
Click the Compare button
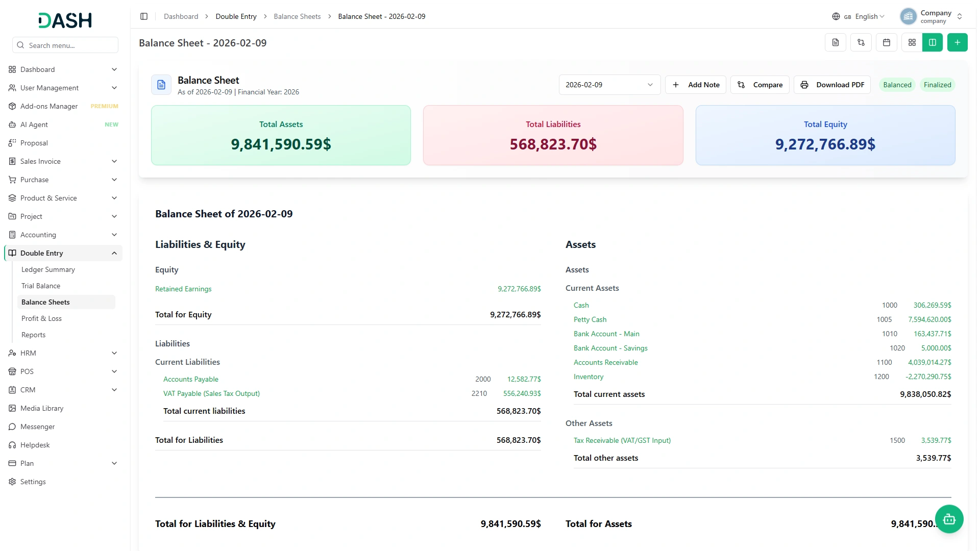[x=760, y=85]
